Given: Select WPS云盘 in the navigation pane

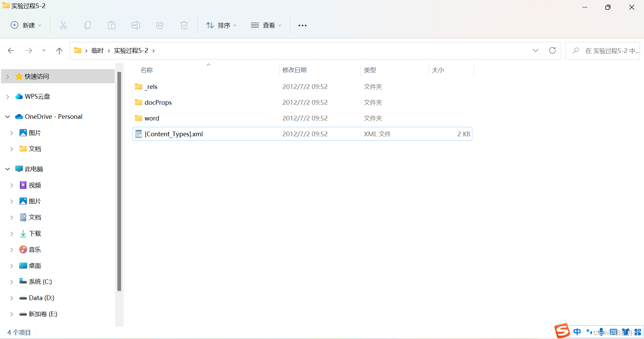Looking at the screenshot, I should [x=37, y=97].
